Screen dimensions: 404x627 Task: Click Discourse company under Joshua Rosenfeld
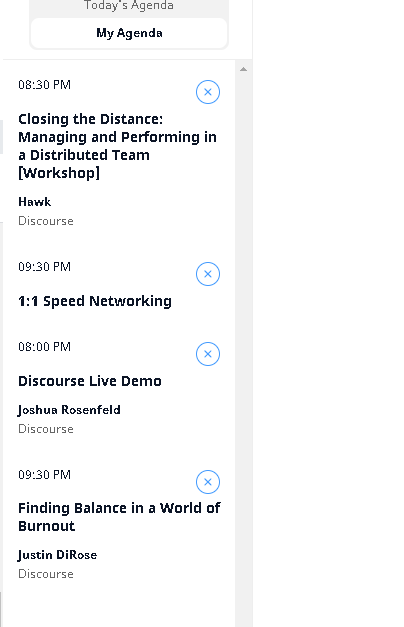click(x=46, y=429)
